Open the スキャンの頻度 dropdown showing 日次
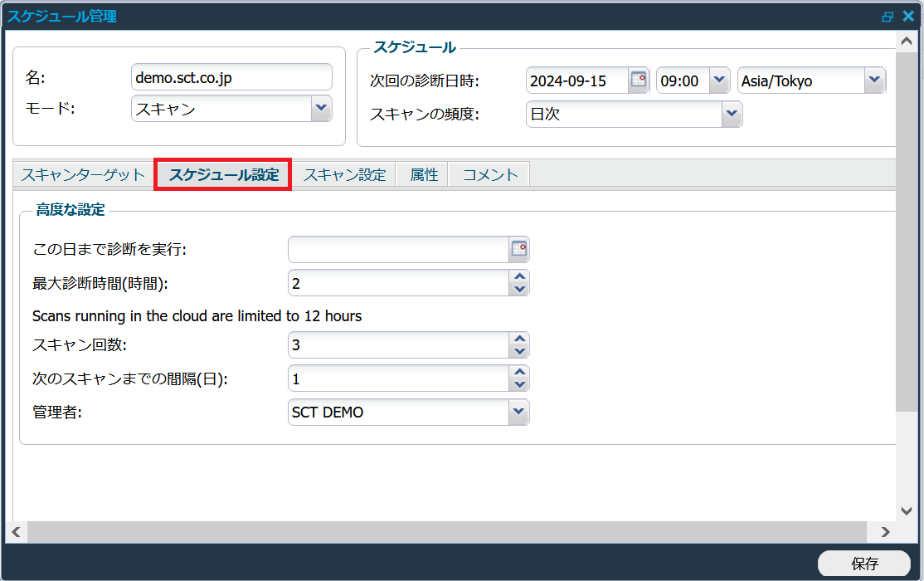The width and height of the screenshot is (924, 581). (732, 114)
